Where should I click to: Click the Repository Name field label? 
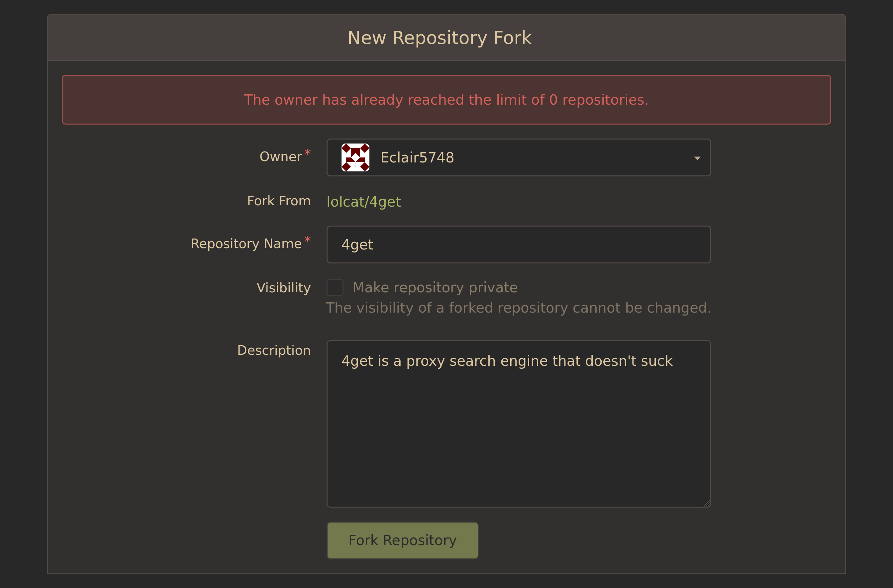246,244
